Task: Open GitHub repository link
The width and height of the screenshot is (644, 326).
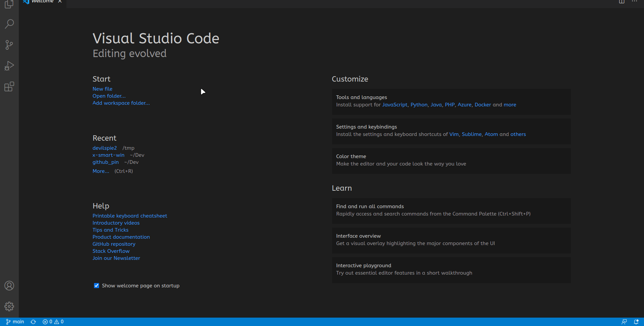Action: pos(114,244)
